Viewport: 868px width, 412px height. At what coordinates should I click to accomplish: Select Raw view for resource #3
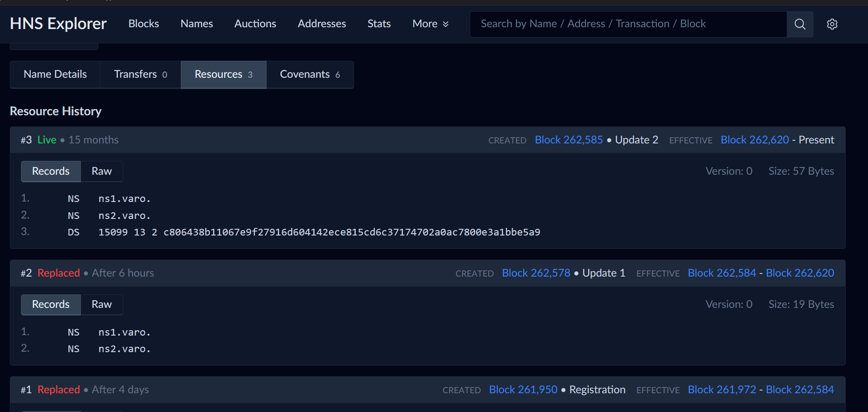102,172
